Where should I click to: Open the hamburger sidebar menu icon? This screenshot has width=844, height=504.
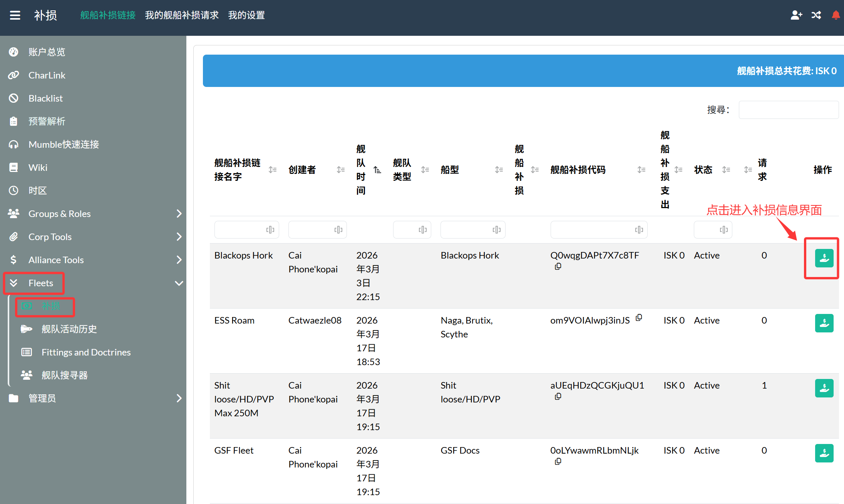(15, 15)
